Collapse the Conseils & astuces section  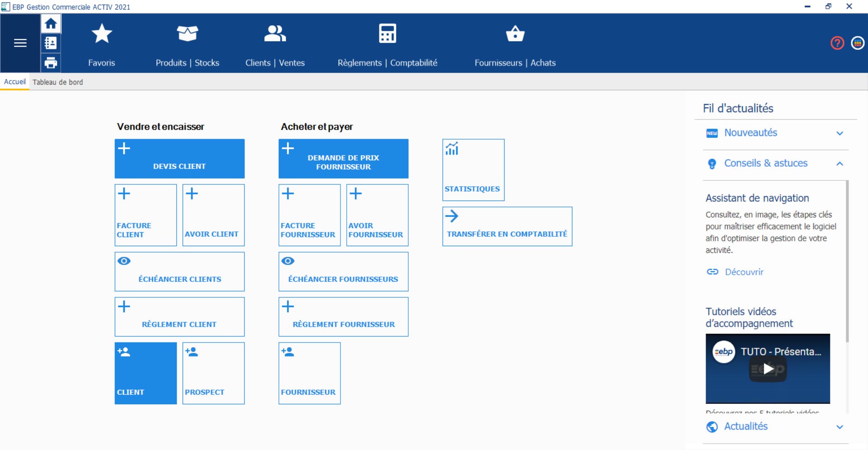click(775, 164)
